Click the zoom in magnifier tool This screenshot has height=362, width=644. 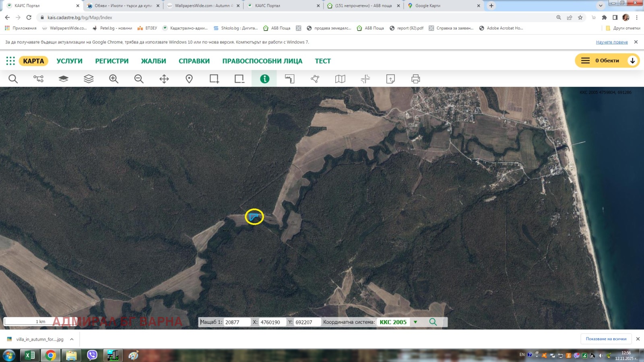pos(114,79)
